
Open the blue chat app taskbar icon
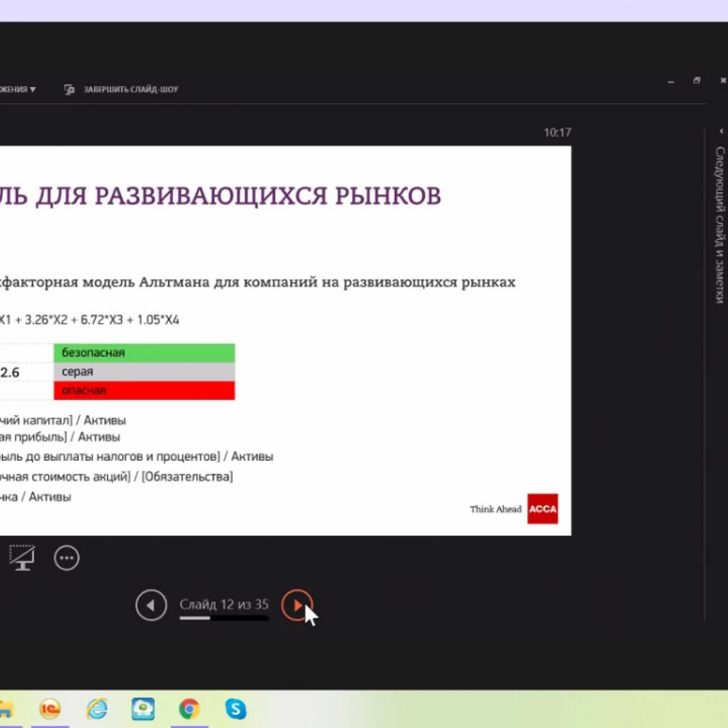pyautogui.click(x=143, y=709)
